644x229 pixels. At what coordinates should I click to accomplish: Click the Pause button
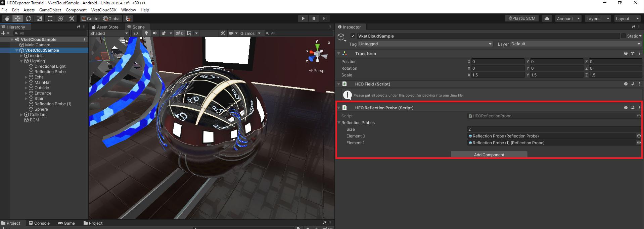pyautogui.click(x=314, y=18)
